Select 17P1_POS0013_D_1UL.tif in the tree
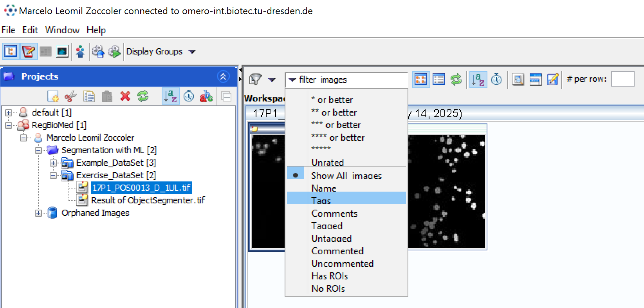 141,188
